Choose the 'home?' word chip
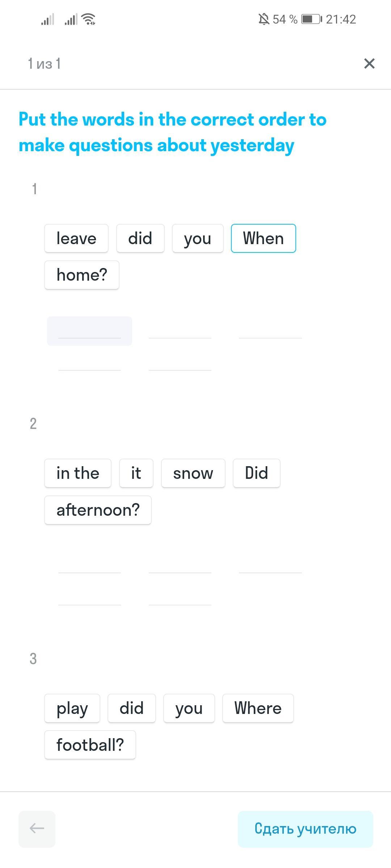The width and height of the screenshot is (391, 868). [82, 275]
